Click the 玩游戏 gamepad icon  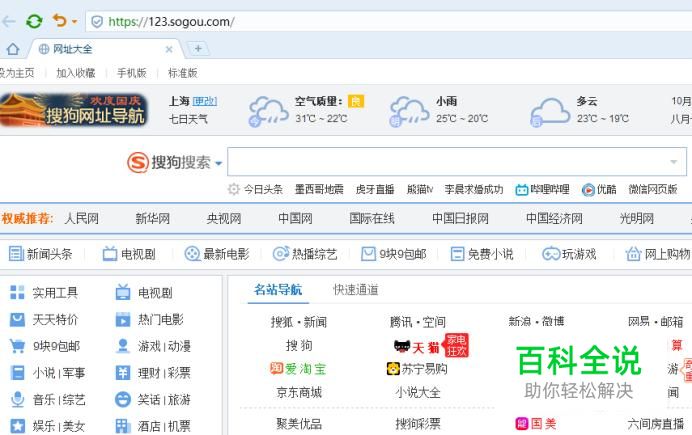[551, 254]
